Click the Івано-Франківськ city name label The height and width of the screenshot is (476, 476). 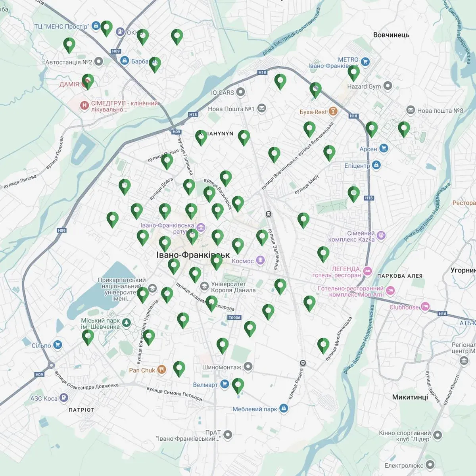click(193, 255)
